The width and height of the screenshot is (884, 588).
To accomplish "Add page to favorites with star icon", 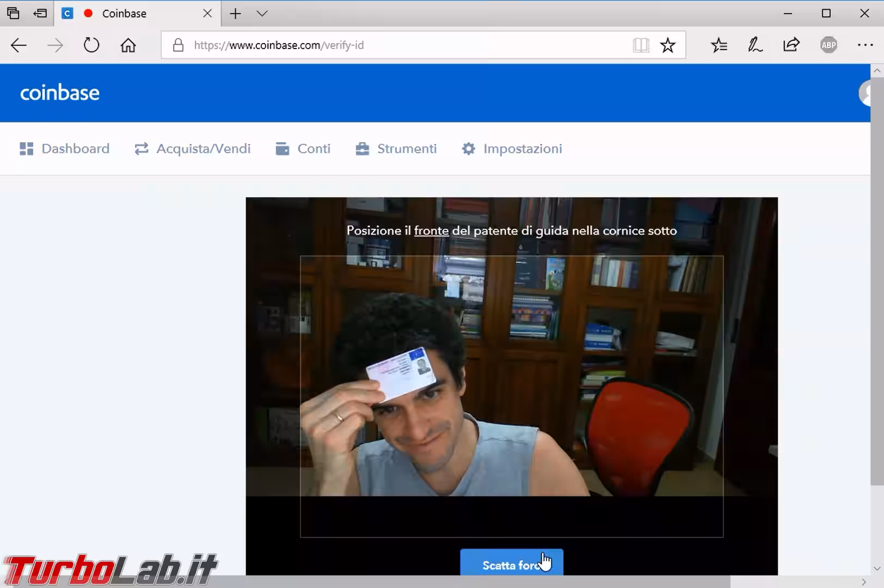I will (x=667, y=45).
